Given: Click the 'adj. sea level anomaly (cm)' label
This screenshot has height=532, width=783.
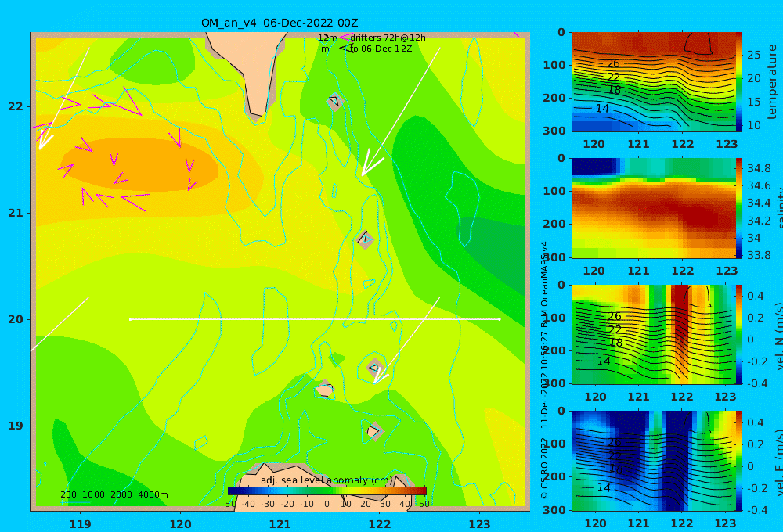Looking at the screenshot, I should click(x=327, y=480).
